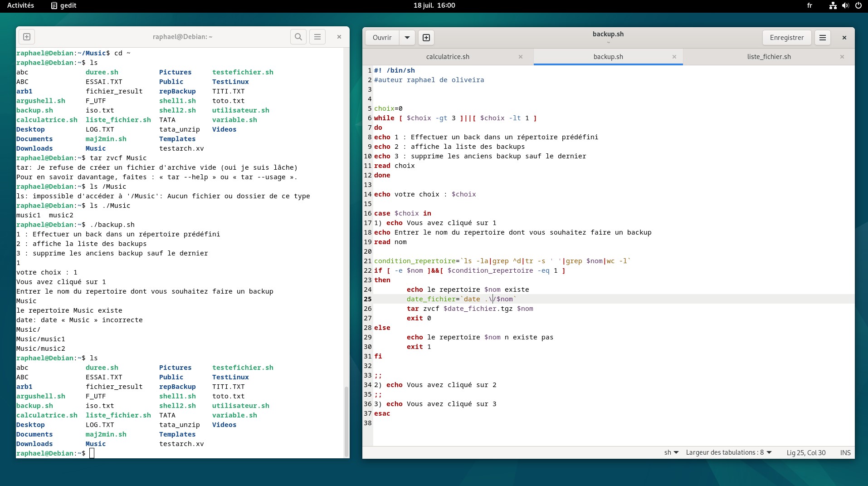Click the power icon in top bar

(x=858, y=5)
